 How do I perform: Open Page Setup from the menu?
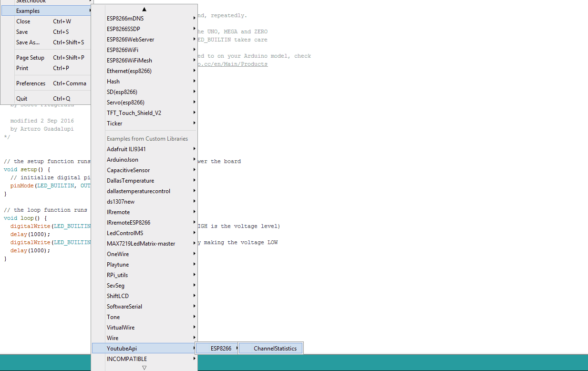(30, 58)
